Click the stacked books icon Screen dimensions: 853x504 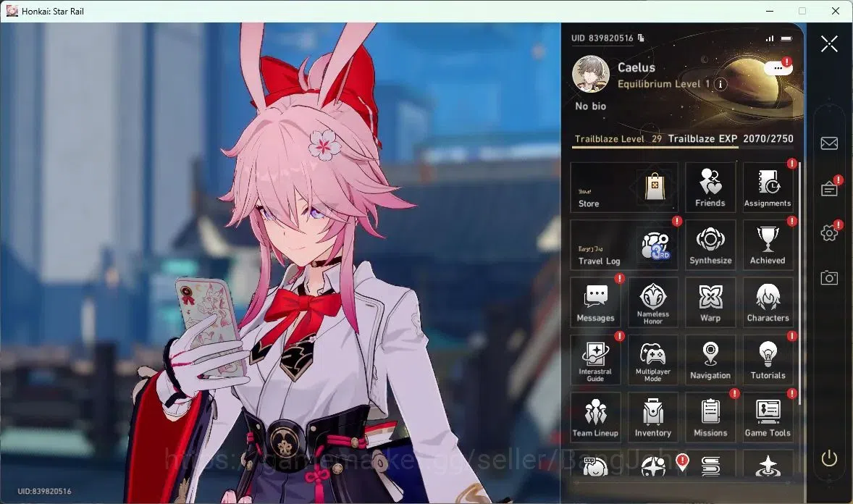point(710,466)
